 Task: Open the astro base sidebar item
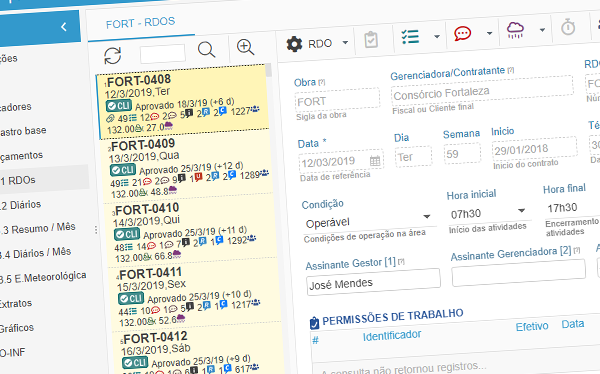[23, 131]
